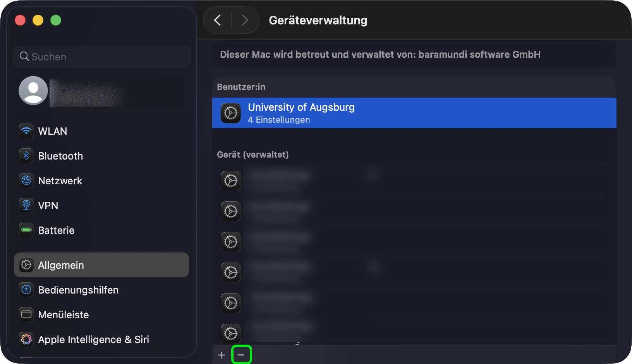Screen dimensions: 632x364
Task: Open the Bluetooth settings entry
Action: (x=60, y=156)
